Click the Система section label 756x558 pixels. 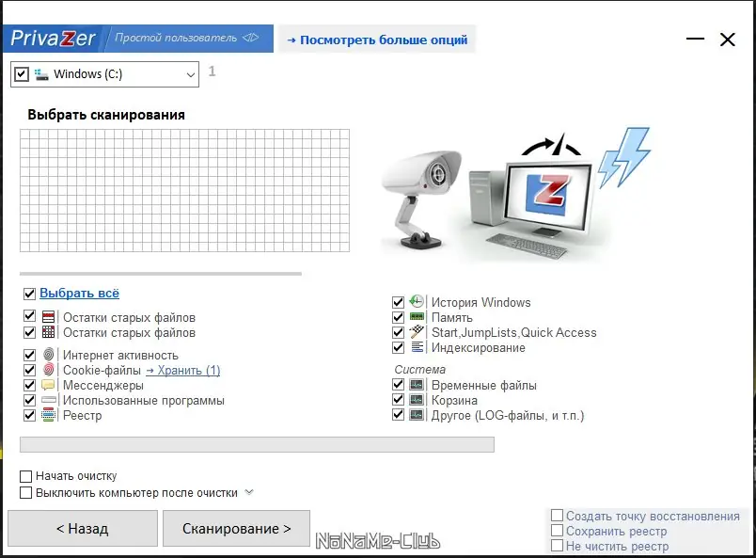click(x=420, y=369)
